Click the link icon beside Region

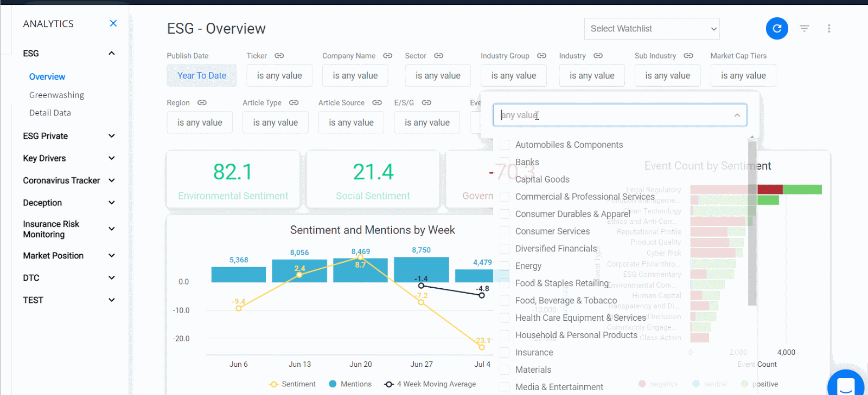pos(202,102)
